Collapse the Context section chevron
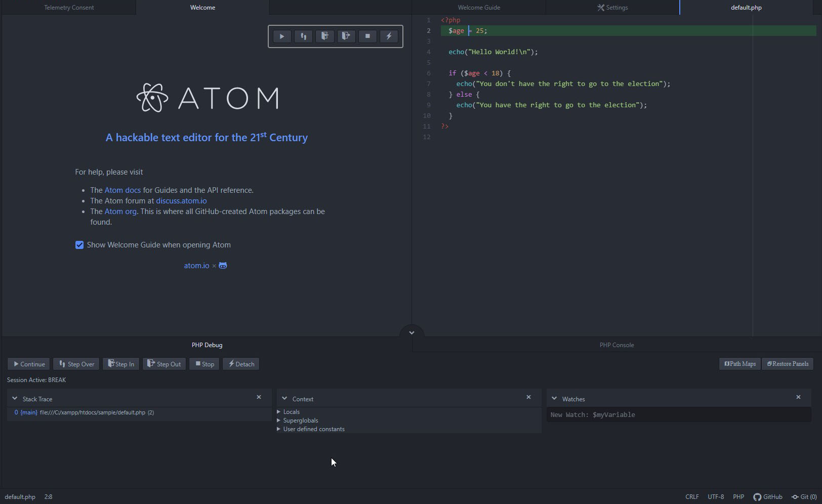 click(284, 399)
